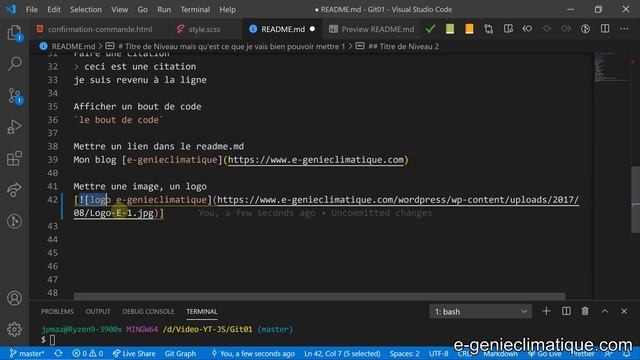The image size is (640, 360).
Task: Click the compare changes git icon
Action: pyautogui.click(x=489, y=29)
